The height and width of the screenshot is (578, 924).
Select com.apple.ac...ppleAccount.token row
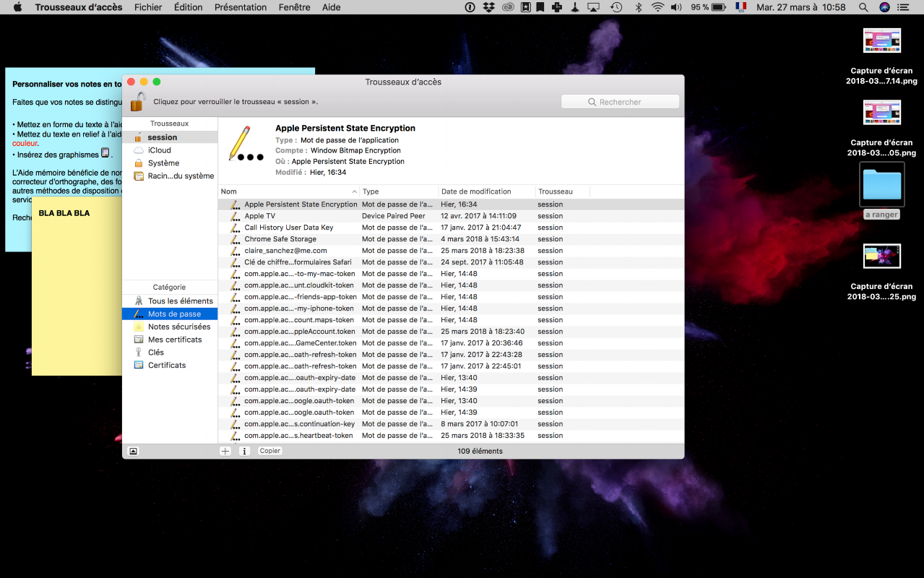(x=451, y=332)
